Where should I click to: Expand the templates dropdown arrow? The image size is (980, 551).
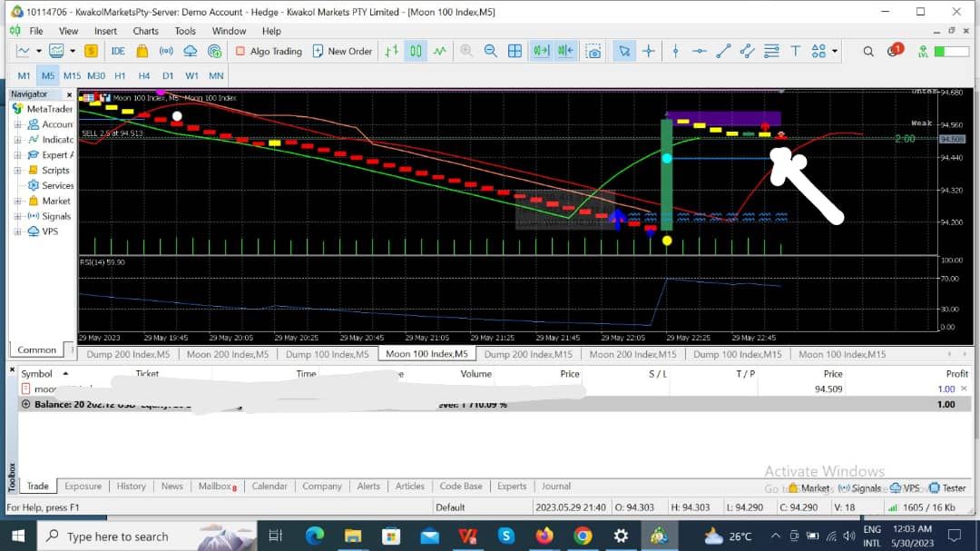[73, 51]
